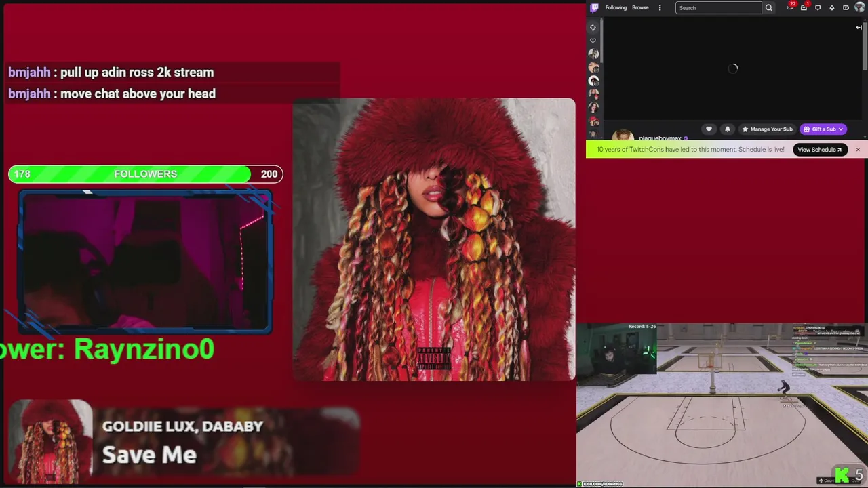Click the small album art in now-playing widget
868x488 pixels.
pos(51,441)
